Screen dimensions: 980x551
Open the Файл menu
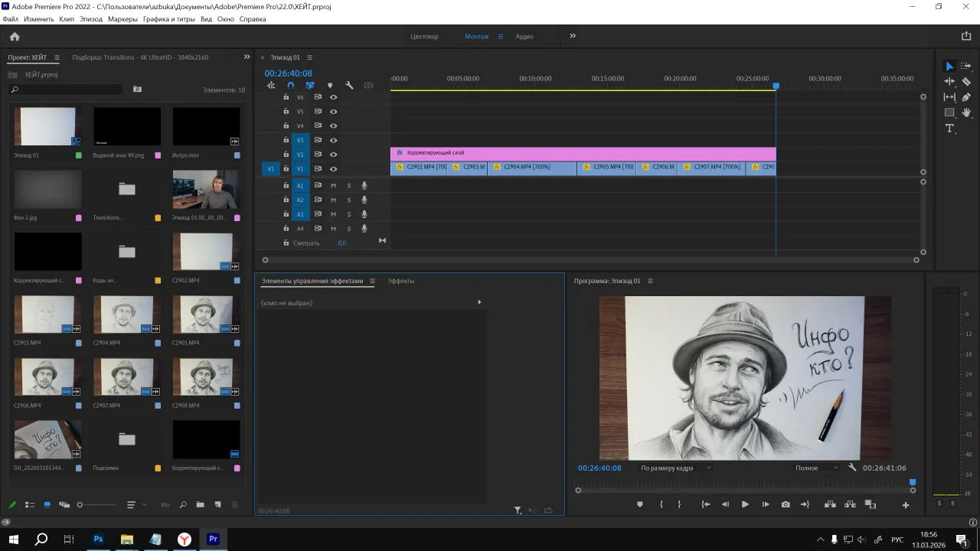pyautogui.click(x=10, y=18)
